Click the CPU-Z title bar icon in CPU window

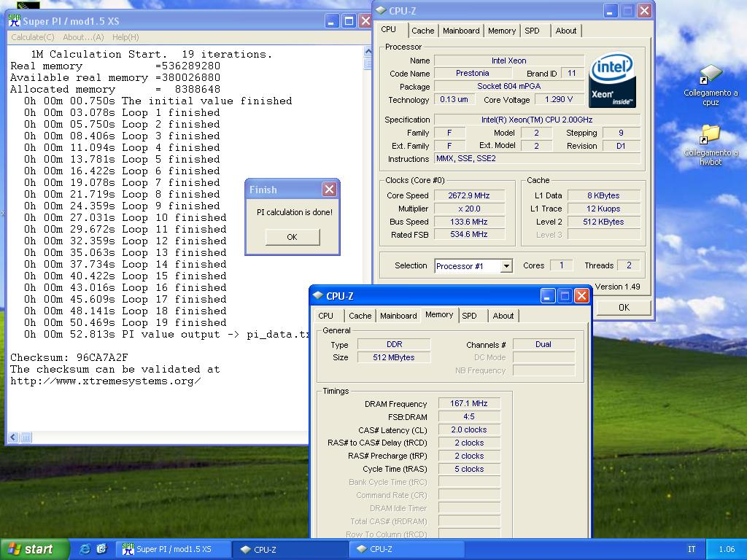click(x=381, y=10)
